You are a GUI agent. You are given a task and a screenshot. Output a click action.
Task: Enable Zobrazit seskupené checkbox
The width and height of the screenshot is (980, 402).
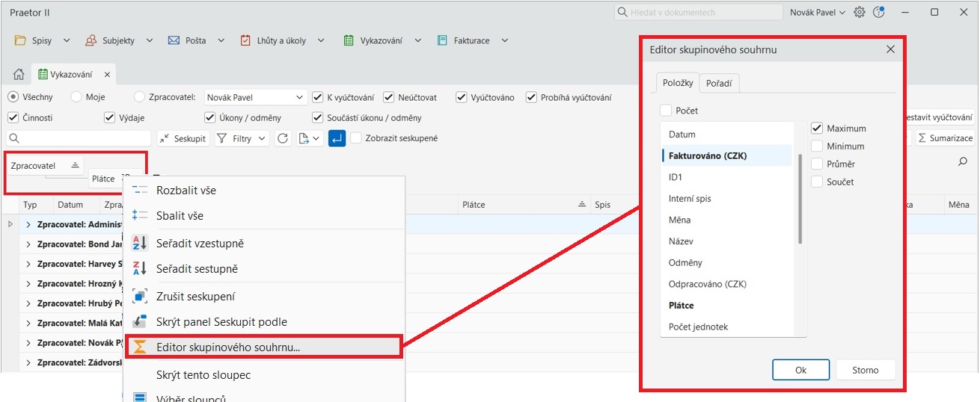356,138
